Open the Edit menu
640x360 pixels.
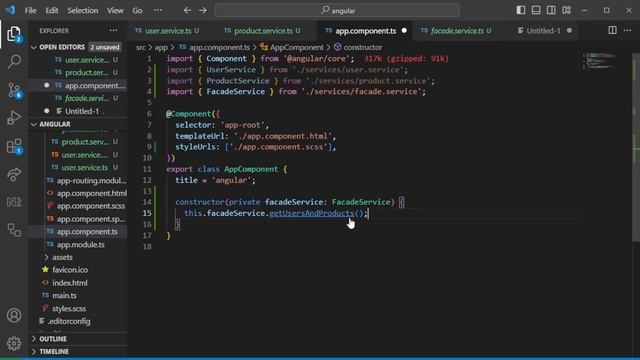[52, 11]
